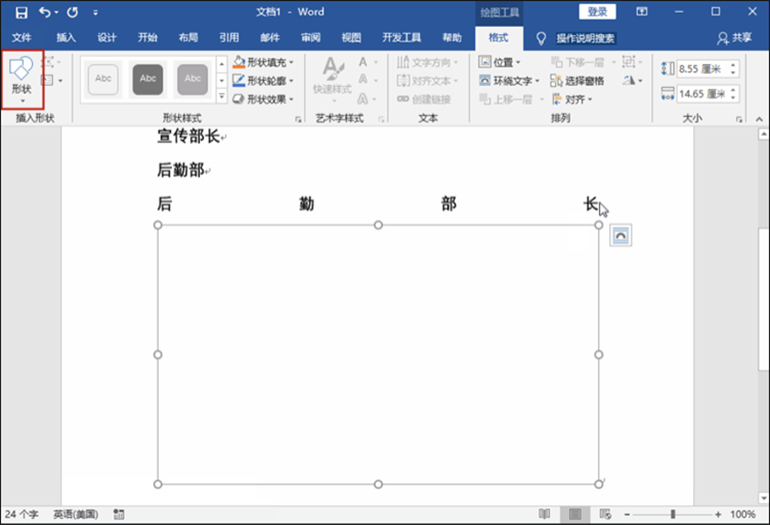Click 上移一层 bring forward
770x525 pixels.
512,100
